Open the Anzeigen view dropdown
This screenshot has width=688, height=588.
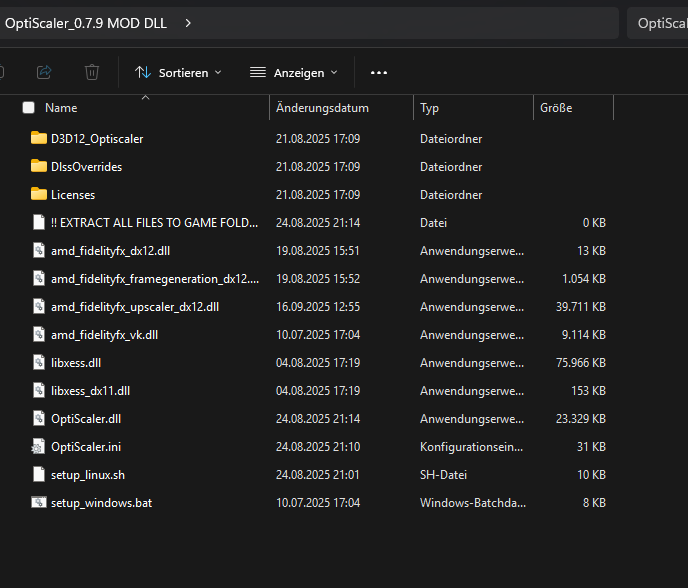click(294, 72)
